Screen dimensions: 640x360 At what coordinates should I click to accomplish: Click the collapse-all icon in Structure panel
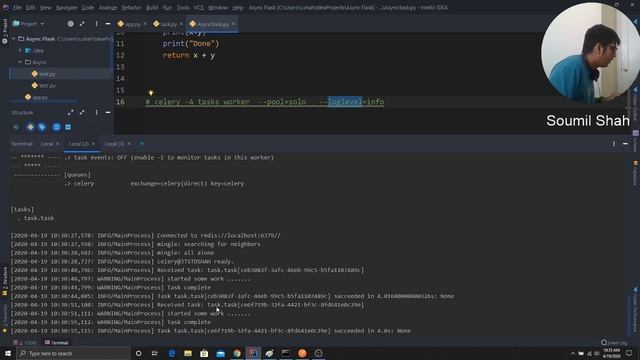(x=82, y=112)
